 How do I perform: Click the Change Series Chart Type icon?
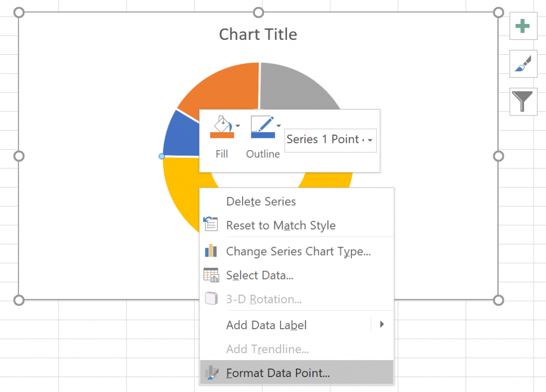point(211,251)
